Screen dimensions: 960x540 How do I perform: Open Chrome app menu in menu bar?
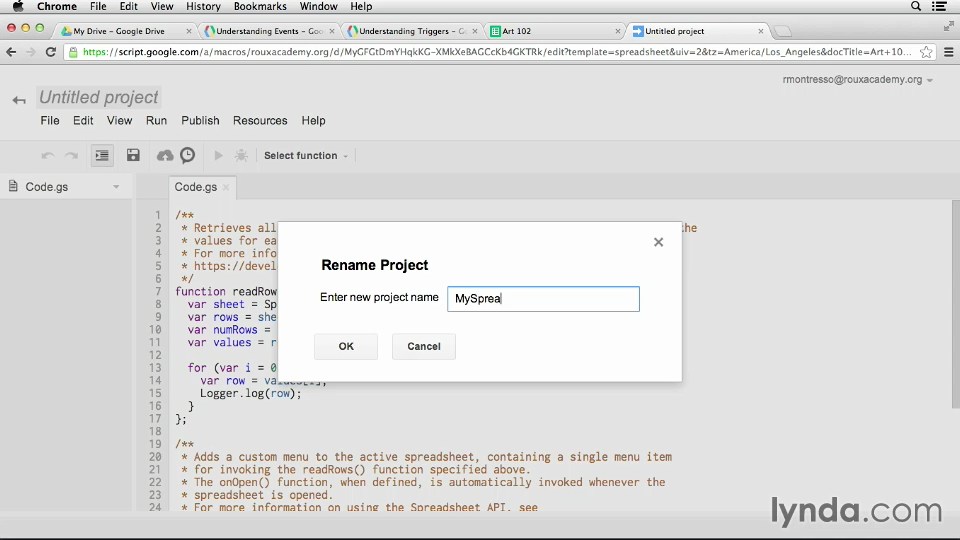(x=57, y=6)
